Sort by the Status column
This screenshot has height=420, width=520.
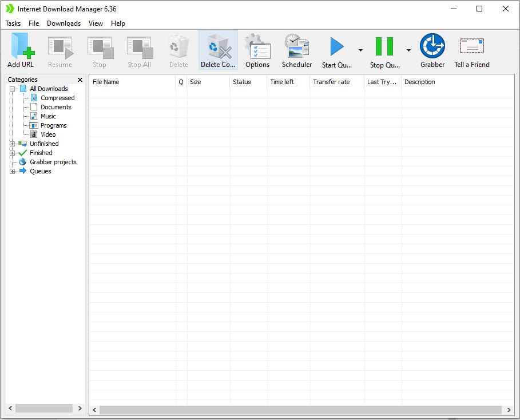point(248,82)
